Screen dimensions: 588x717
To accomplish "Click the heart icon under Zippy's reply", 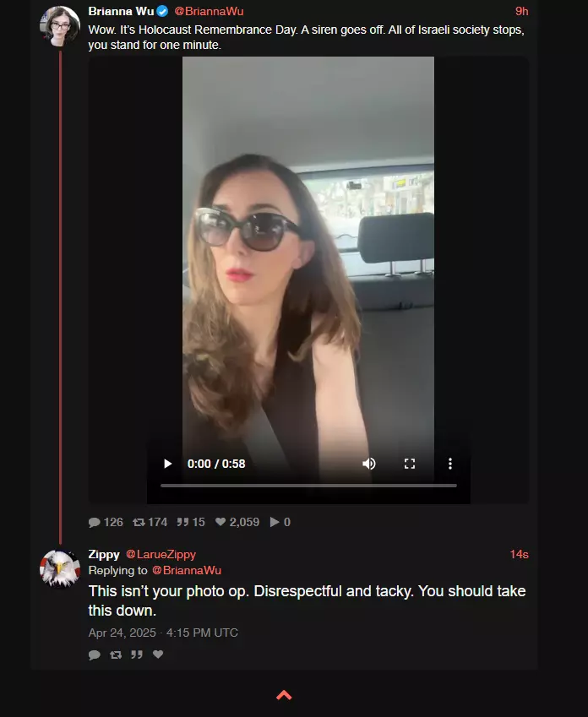I will 158,655.
